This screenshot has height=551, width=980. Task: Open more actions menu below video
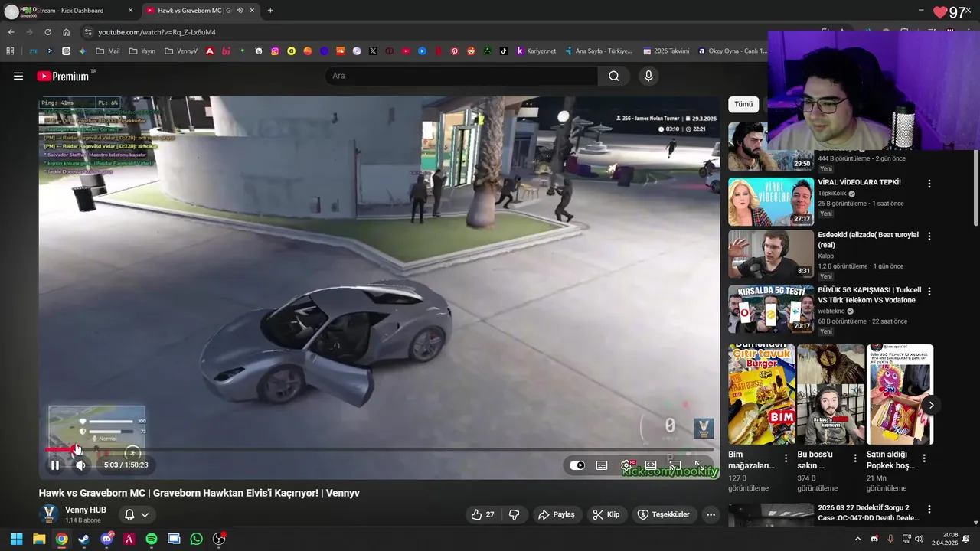pyautogui.click(x=711, y=514)
